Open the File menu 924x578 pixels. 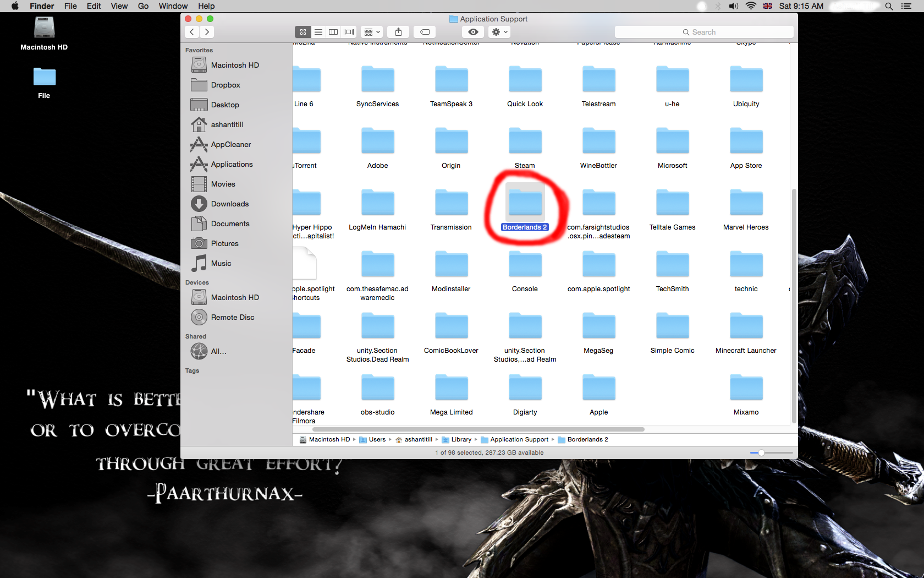pos(70,6)
